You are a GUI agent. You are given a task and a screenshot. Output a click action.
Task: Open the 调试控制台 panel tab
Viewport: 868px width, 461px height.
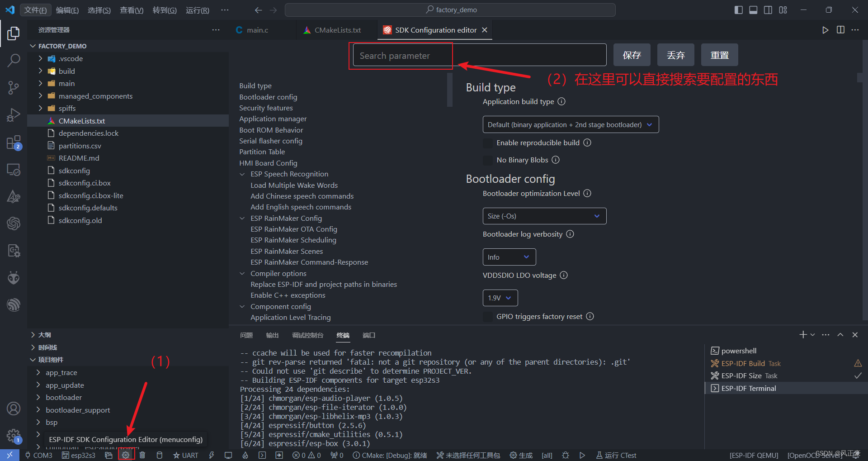point(308,335)
